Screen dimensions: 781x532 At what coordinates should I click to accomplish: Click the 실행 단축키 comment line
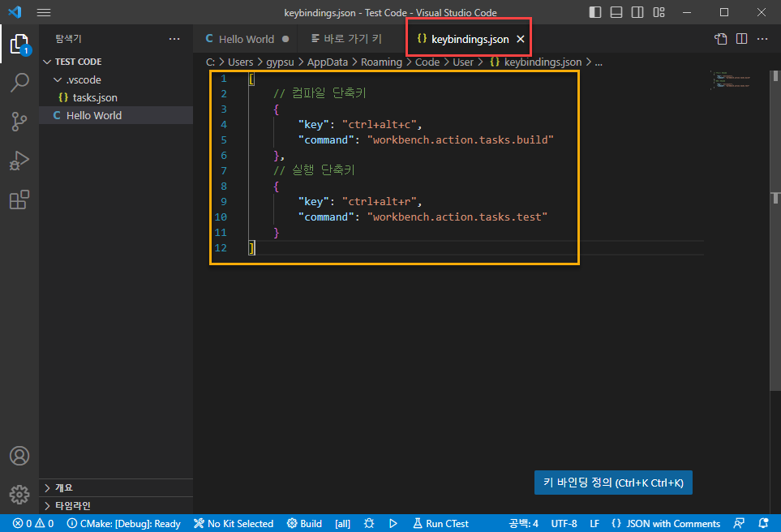pyautogui.click(x=314, y=170)
